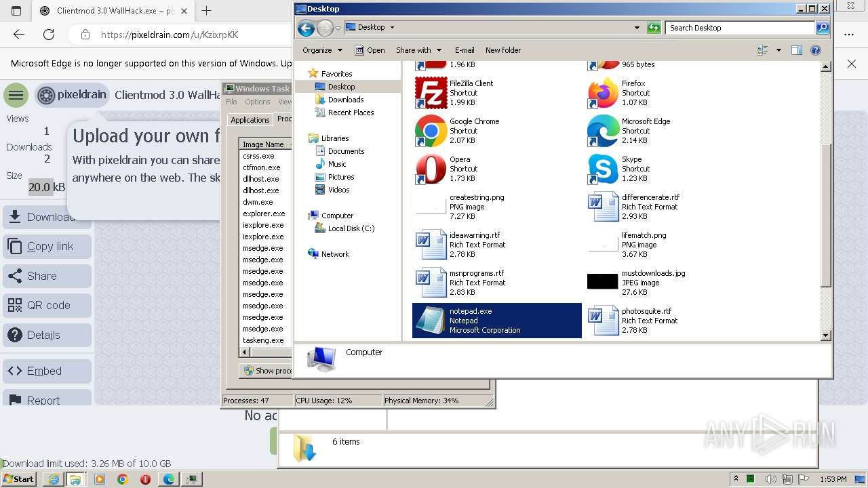This screenshot has width=868, height=488.
Task: Click Explorer forward navigation button
Action: coord(325,28)
